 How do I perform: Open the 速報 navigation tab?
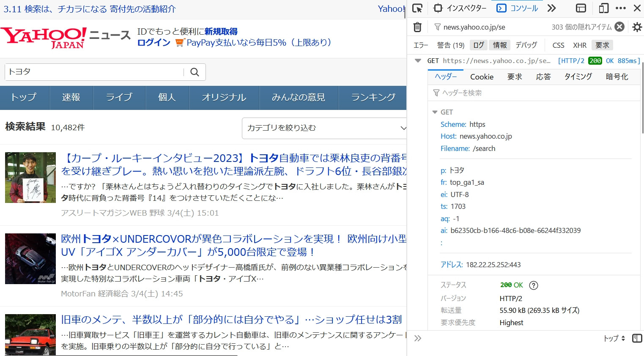tap(71, 97)
